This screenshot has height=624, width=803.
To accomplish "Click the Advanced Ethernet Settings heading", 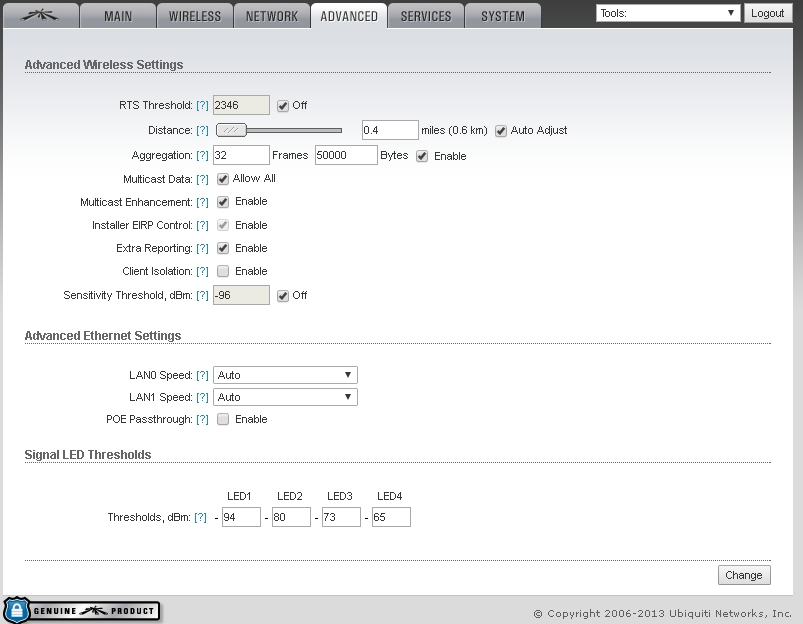I will pyautogui.click(x=103, y=336).
